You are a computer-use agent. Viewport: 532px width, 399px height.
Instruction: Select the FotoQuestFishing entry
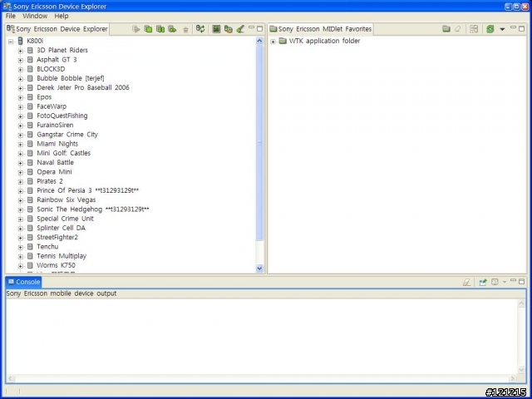tap(62, 116)
